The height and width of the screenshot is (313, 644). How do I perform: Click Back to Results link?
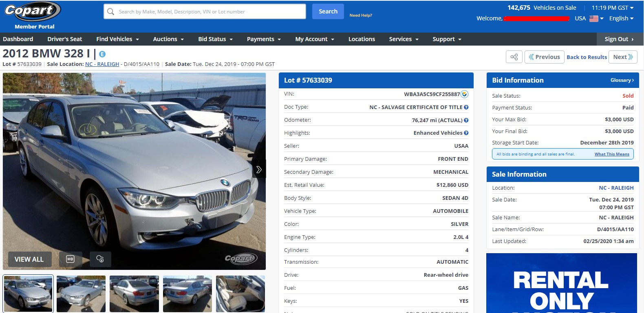587,57
